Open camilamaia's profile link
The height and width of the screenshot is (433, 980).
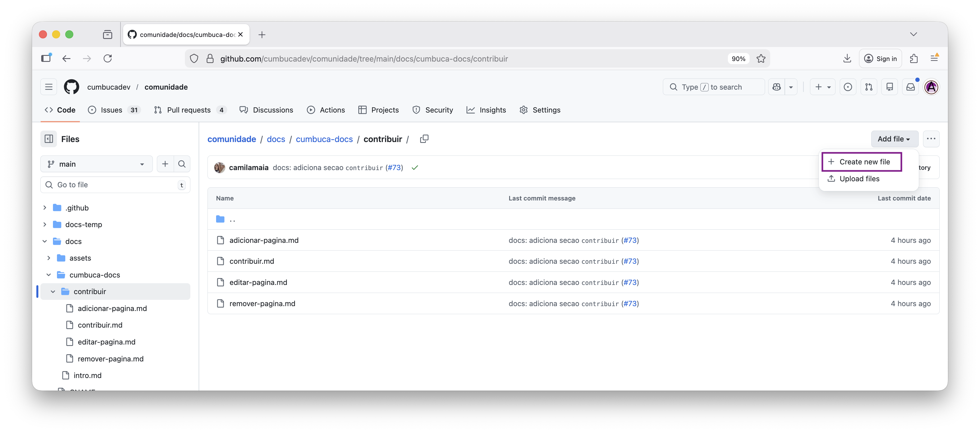249,168
